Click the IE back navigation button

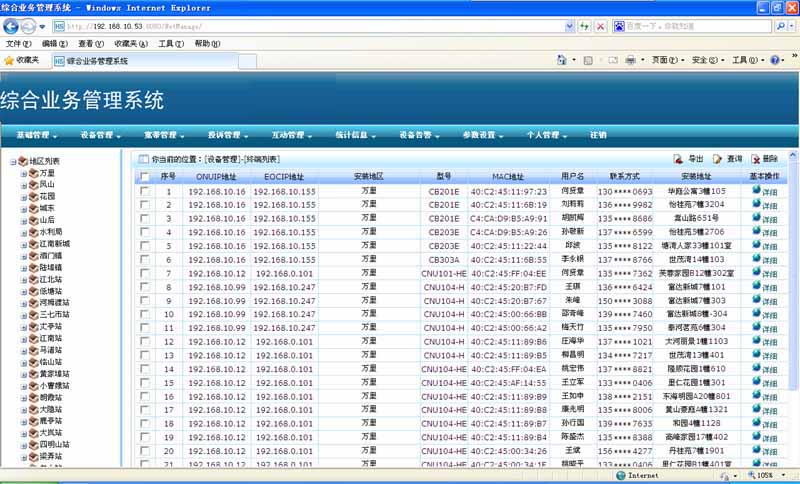click(12, 26)
